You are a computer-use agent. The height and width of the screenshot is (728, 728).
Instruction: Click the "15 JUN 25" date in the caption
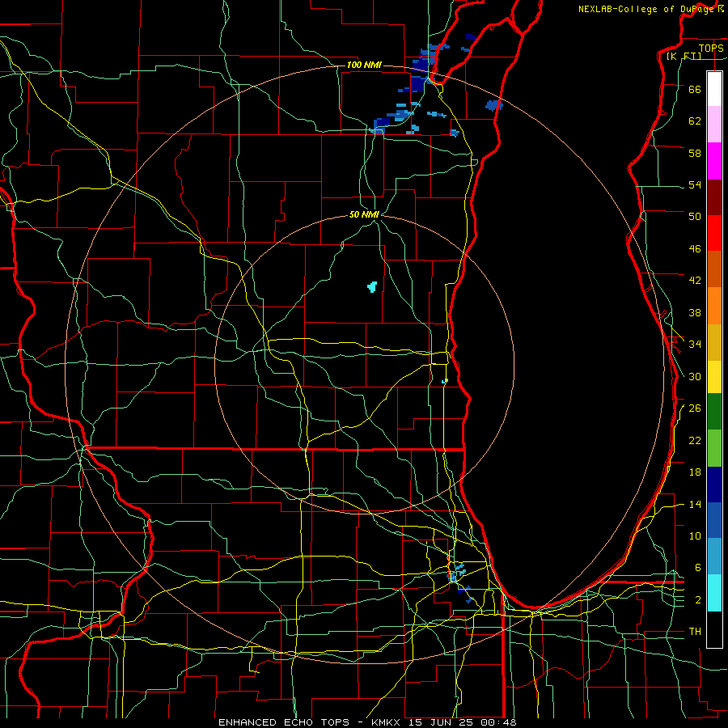click(441, 722)
